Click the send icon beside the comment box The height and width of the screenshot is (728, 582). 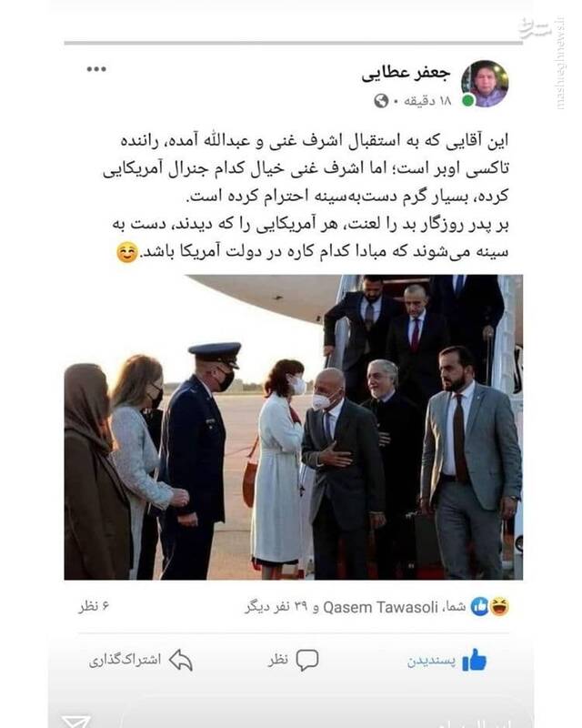75,722
